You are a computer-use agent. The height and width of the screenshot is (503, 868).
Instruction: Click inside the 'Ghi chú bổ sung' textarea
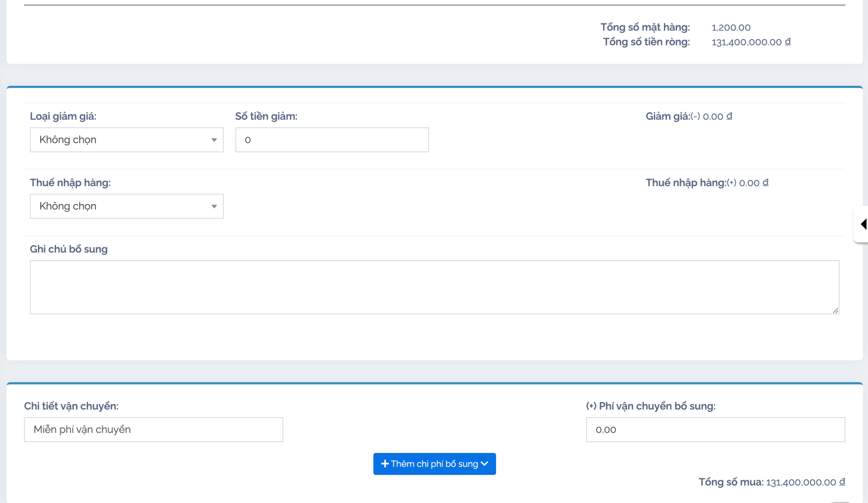point(434,287)
